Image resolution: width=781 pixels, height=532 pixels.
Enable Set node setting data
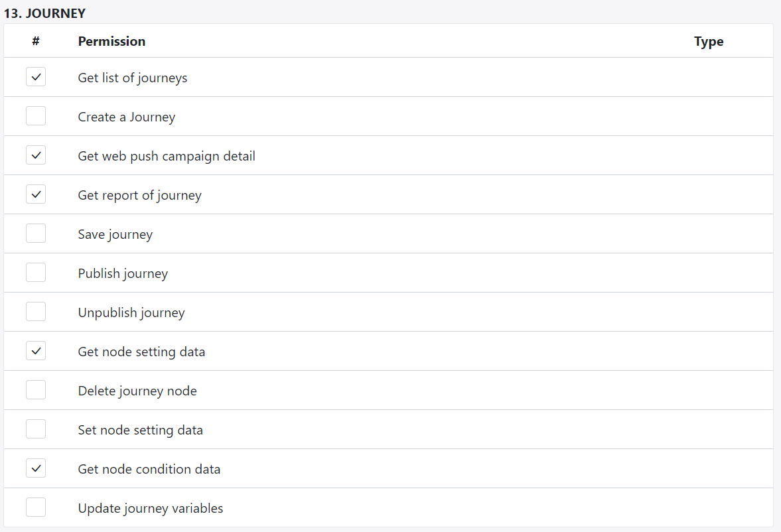pos(36,429)
